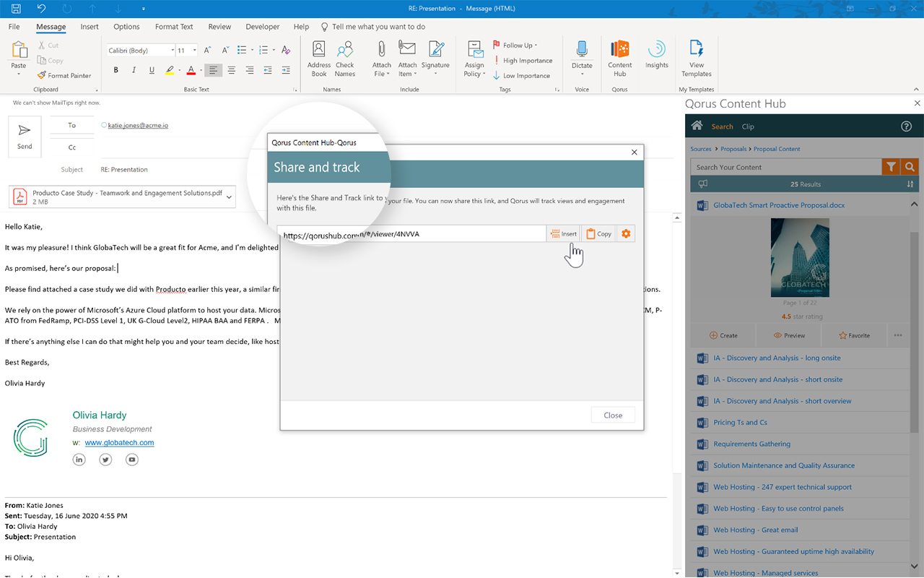Screen dimensions: 924x578
Task: Click the Search Your Content field
Action: [x=786, y=167]
